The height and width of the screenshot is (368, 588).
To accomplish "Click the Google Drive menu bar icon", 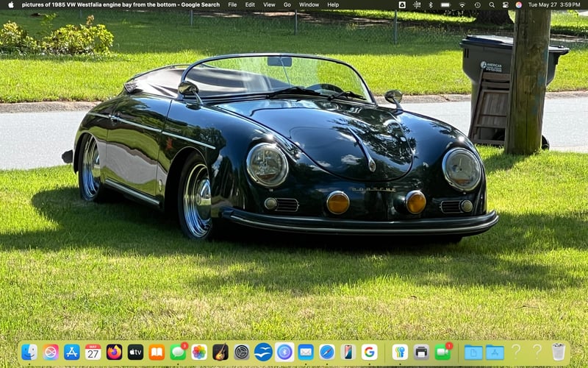I will (402, 5).
